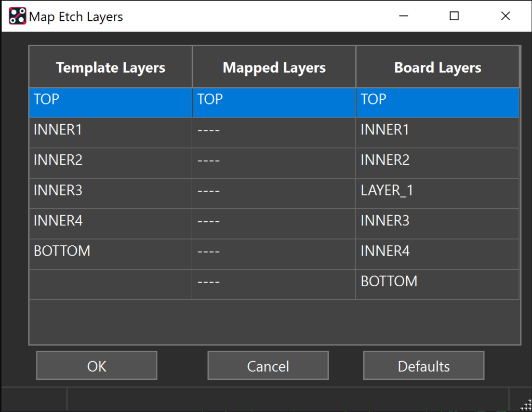
Task: Select BOTTOM in the Board Layers column
Action: point(437,284)
